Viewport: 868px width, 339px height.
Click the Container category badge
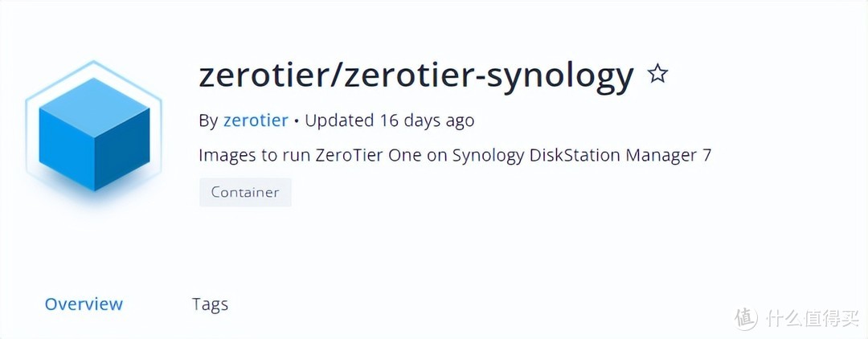pyautogui.click(x=245, y=192)
